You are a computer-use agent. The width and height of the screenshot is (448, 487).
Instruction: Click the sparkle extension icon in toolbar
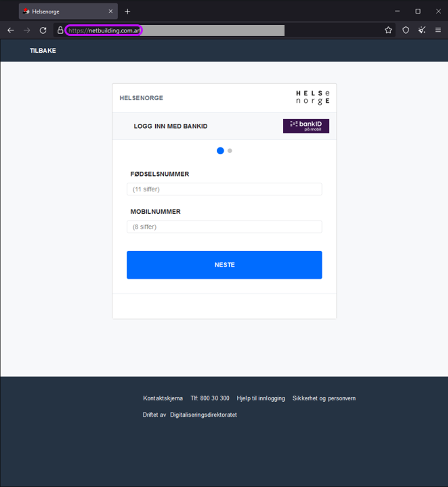tap(422, 30)
